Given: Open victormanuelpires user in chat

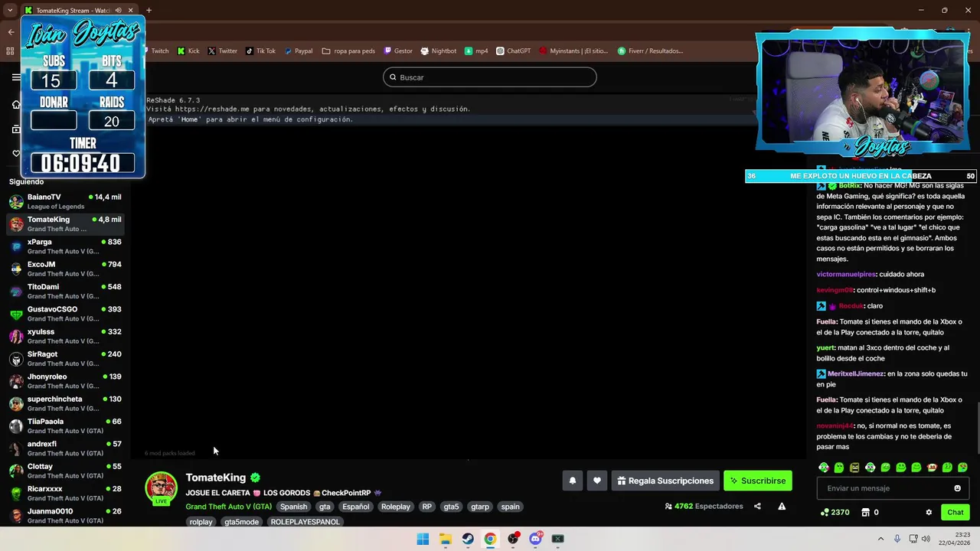Looking at the screenshot, I should click(846, 274).
